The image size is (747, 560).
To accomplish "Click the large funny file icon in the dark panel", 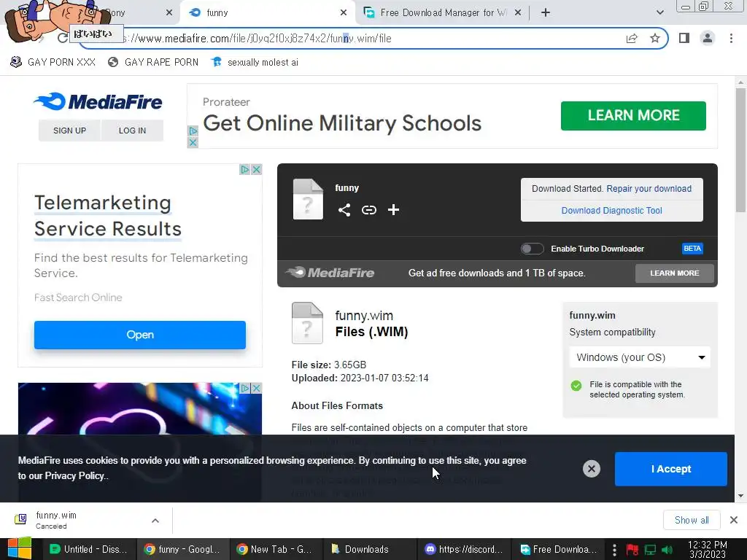I will (x=308, y=199).
